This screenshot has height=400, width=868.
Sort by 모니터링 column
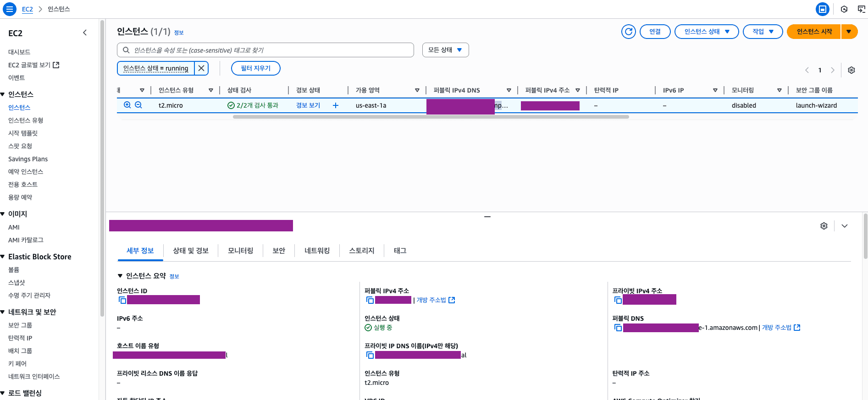780,90
